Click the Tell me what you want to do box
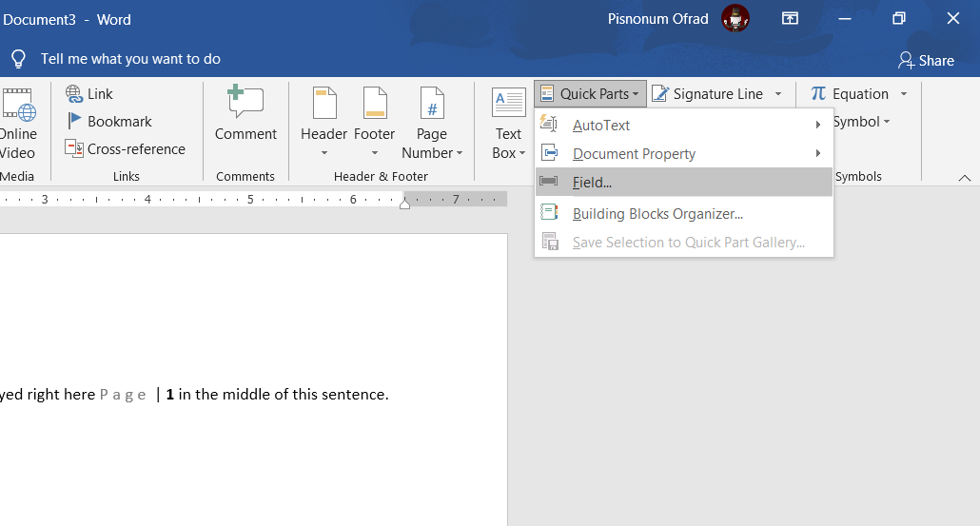This screenshot has height=526, width=980. [130, 59]
